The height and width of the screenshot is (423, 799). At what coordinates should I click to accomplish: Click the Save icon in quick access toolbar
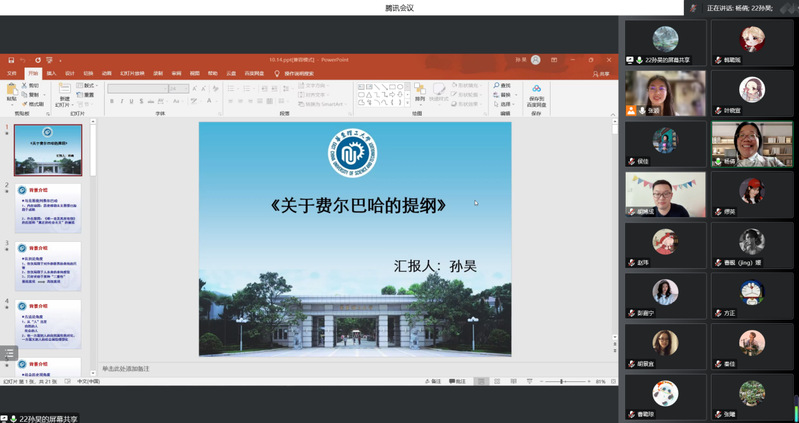point(11,60)
